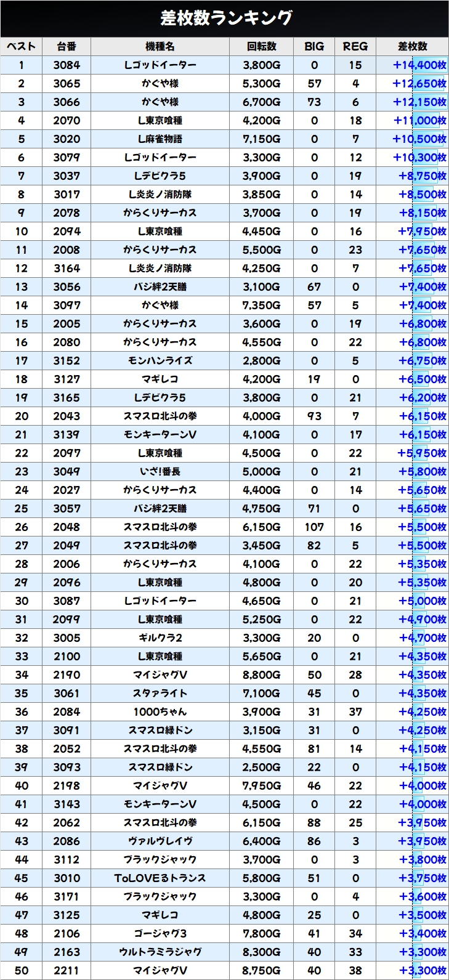Select the ベスト column header
The width and height of the screenshot is (449, 980).
[x=21, y=46]
